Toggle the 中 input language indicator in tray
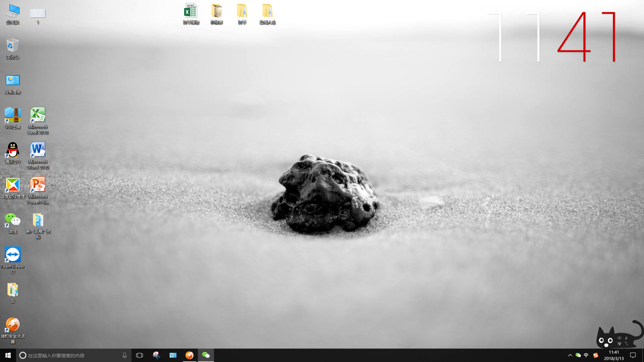The width and height of the screenshot is (644, 362). [586, 355]
